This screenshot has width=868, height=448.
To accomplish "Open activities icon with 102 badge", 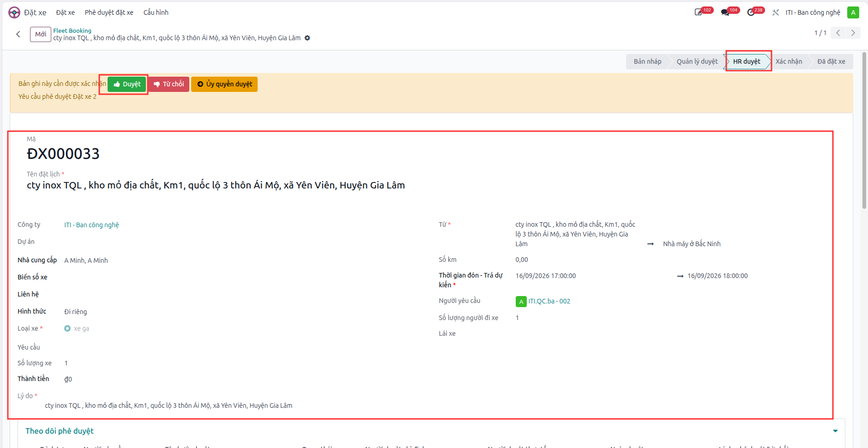I will pyautogui.click(x=699, y=12).
